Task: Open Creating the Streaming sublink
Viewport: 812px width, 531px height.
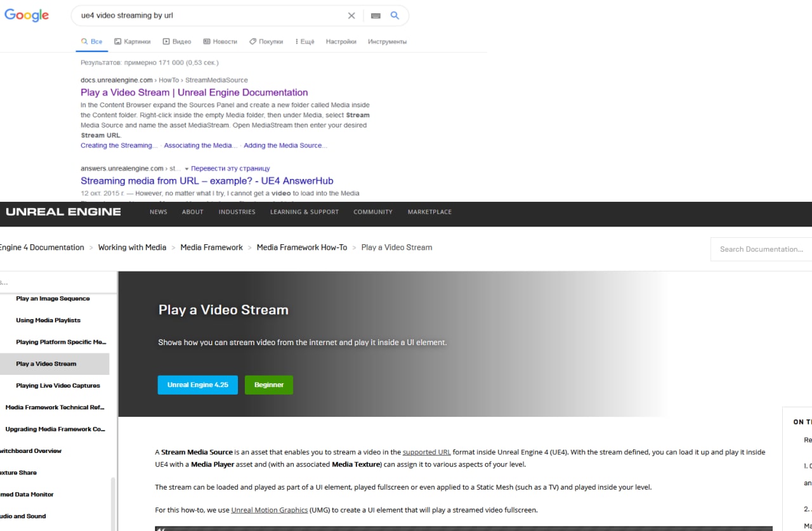Action: 119,145
